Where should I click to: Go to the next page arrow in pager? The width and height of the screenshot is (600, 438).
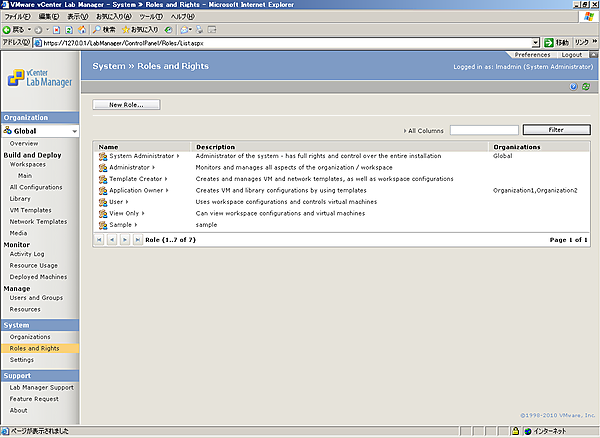[x=124, y=240]
